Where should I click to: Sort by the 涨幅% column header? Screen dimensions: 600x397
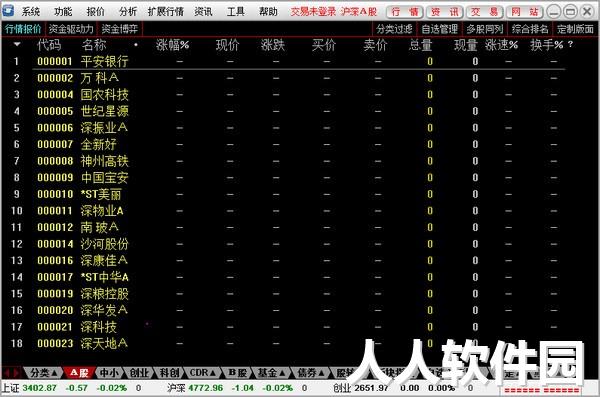(x=172, y=45)
